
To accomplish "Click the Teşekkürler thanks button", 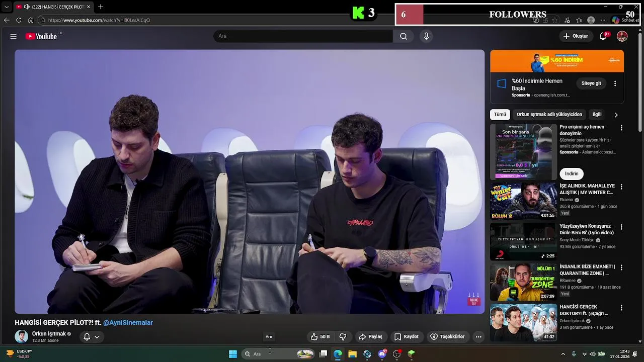I will [x=447, y=336].
